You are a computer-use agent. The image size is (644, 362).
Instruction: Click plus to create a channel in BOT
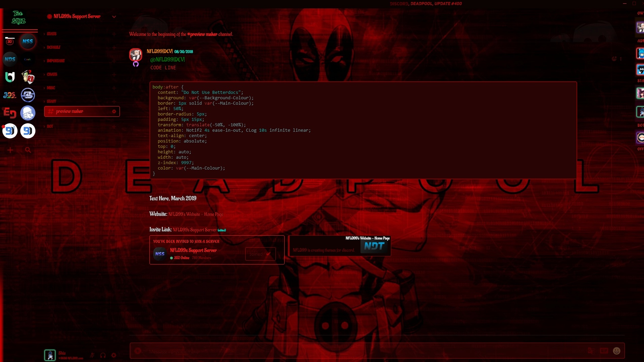tap(114, 127)
